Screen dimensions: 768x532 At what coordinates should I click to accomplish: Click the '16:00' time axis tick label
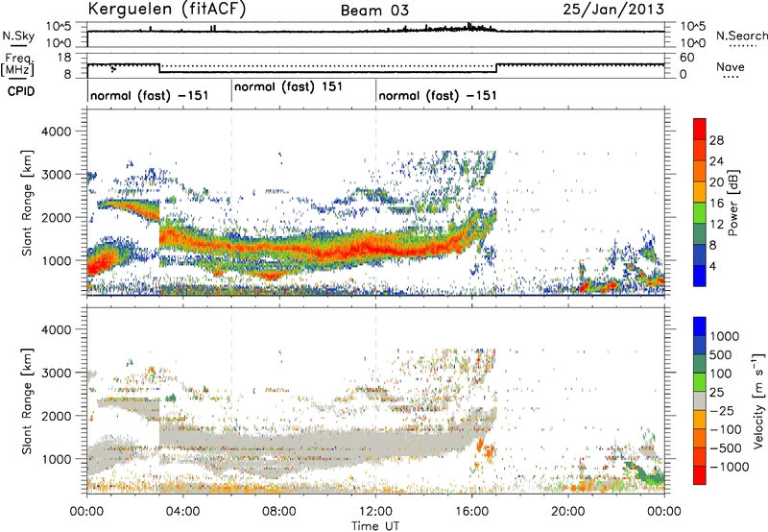click(x=471, y=512)
